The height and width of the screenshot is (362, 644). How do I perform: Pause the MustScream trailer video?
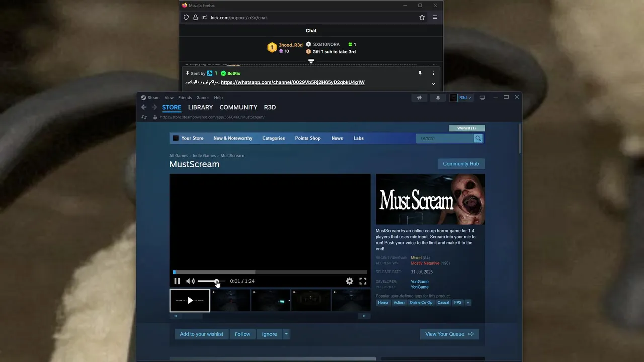[x=177, y=281]
